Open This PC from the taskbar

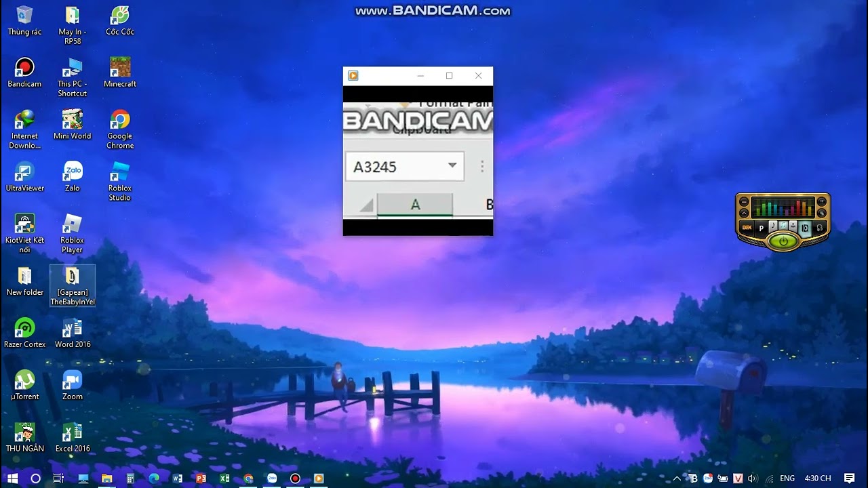(83, 479)
